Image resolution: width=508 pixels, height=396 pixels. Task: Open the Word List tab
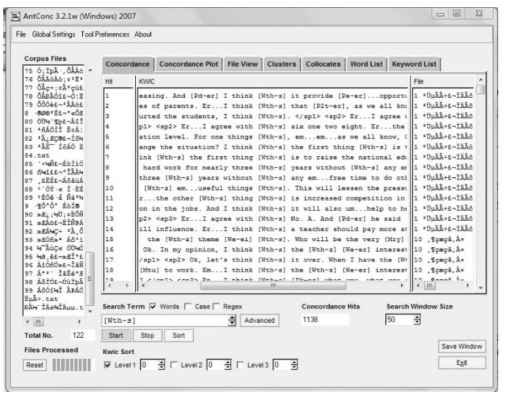pyautogui.click(x=366, y=64)
